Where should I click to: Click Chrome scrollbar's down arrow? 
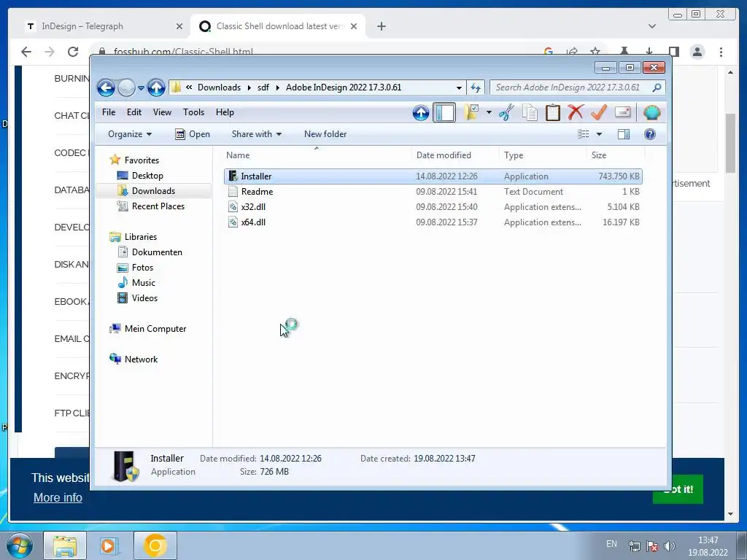coord(730,514)
